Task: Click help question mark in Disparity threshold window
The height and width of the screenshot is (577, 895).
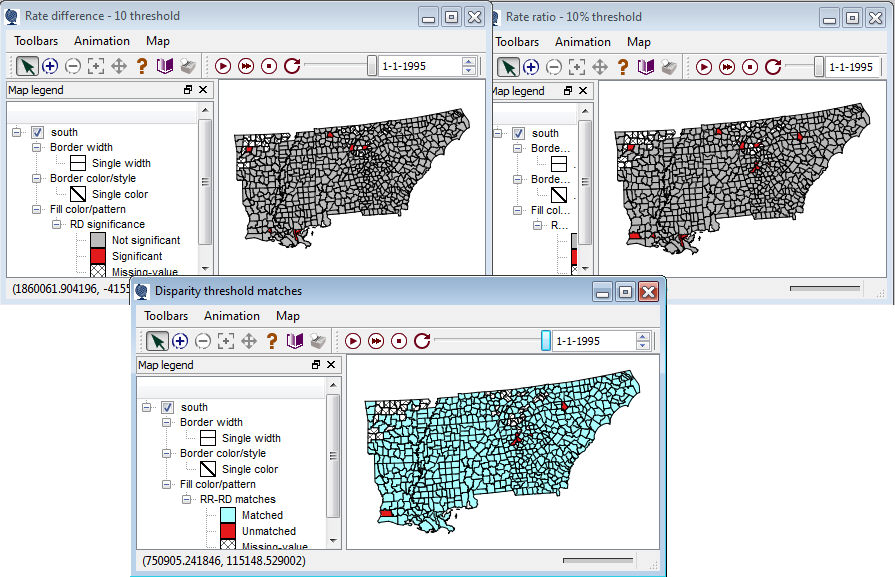Action: (272, 341)
